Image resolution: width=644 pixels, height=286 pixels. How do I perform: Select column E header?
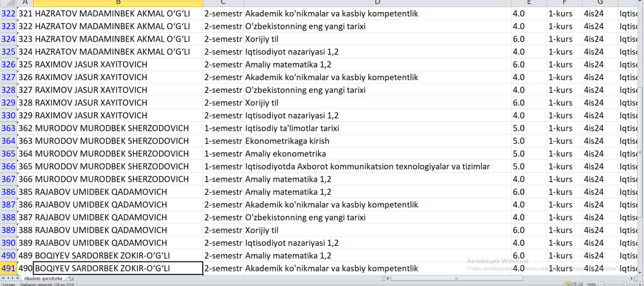click(x=529, y=3)
